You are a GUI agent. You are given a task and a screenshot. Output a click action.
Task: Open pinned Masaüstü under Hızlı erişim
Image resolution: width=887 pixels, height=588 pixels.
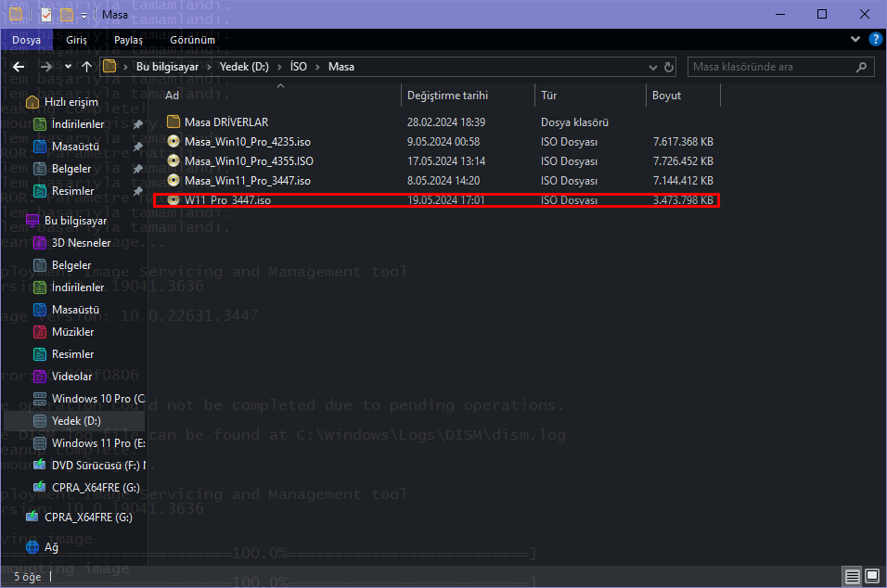[x=75, y=147]
